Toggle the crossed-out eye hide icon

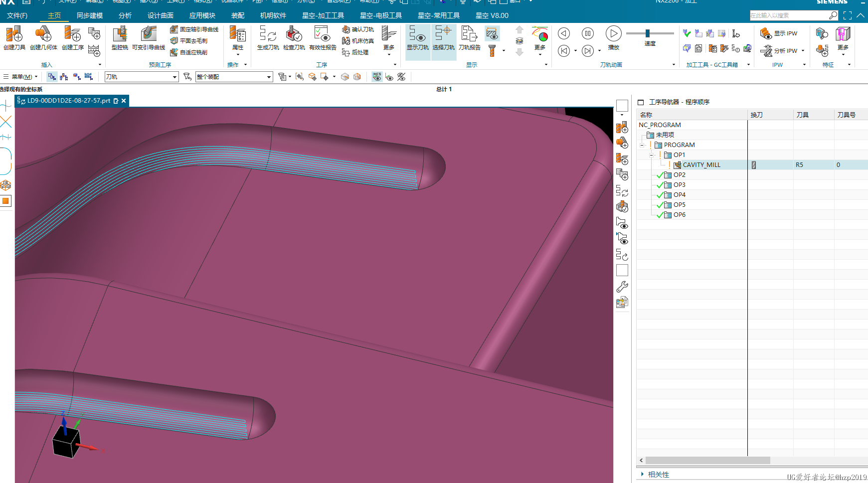click(x=401, y=77)
